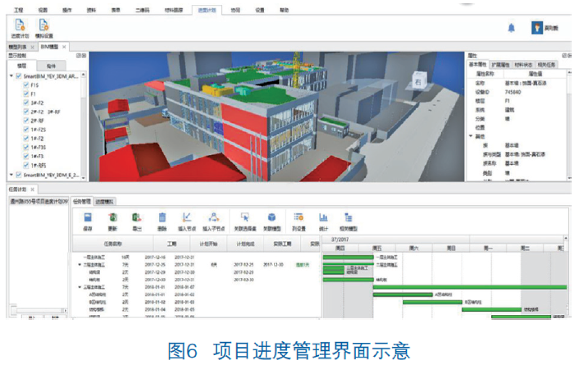The width and height of the screenshot is (588, 365).
Task: Click the 右 view cube in 3D viewport
Action: pos(419,81)
